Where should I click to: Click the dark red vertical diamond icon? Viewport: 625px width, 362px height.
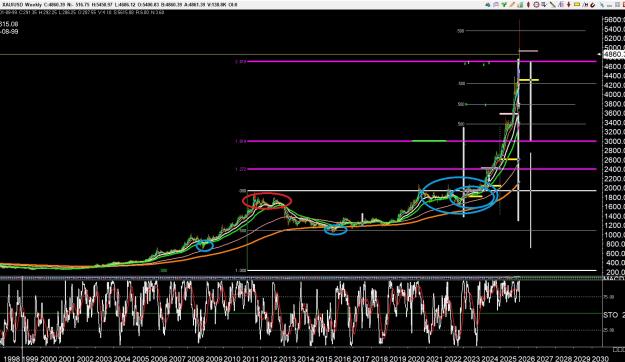tap(529, 5)
